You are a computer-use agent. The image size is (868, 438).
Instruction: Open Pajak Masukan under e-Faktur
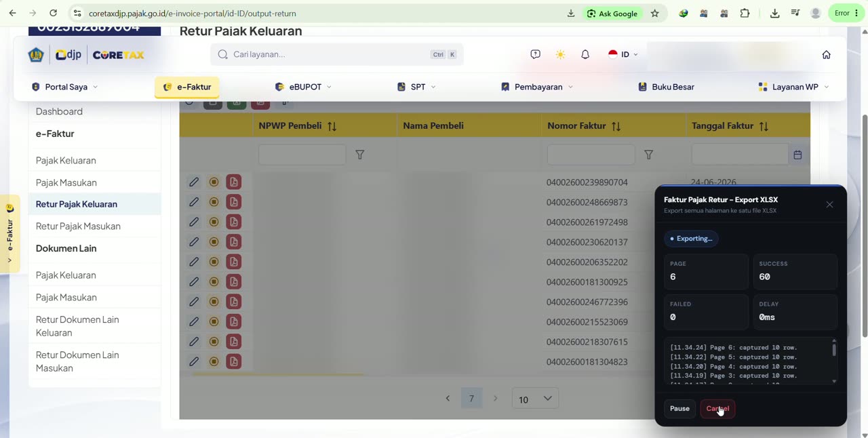66,182
